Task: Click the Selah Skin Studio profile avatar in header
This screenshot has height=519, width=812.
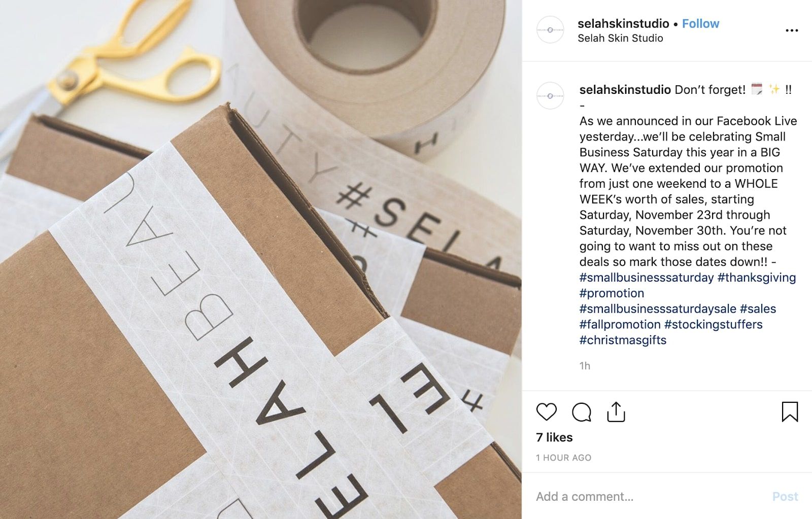Action: click(550, 30)
